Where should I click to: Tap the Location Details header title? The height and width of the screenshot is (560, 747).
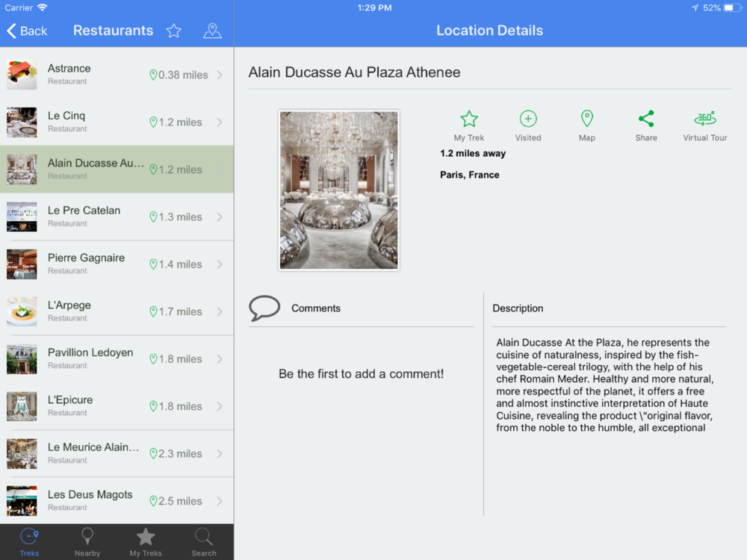pos(490,31)
